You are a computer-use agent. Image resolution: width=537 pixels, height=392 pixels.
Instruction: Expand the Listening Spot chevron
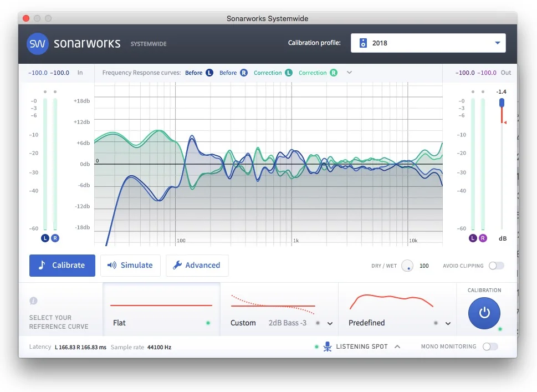pos(397,347)
